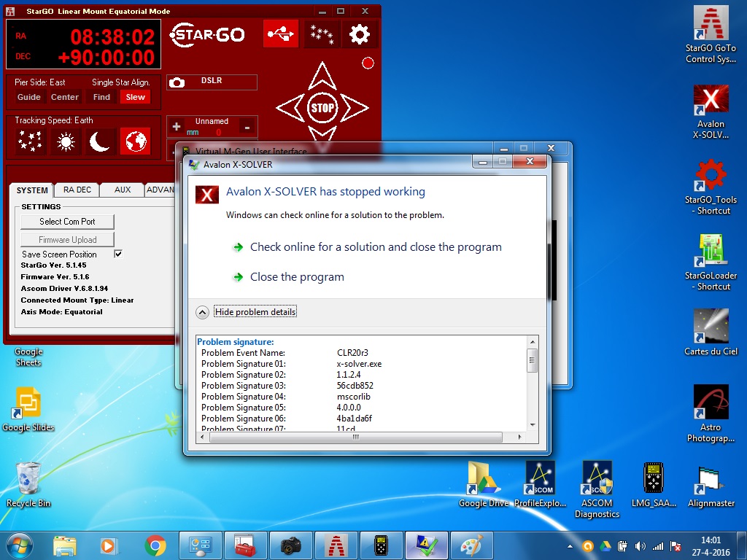Open the volume tray icon
The width and height of the screenshot is (747, 560).
(640, 546)
